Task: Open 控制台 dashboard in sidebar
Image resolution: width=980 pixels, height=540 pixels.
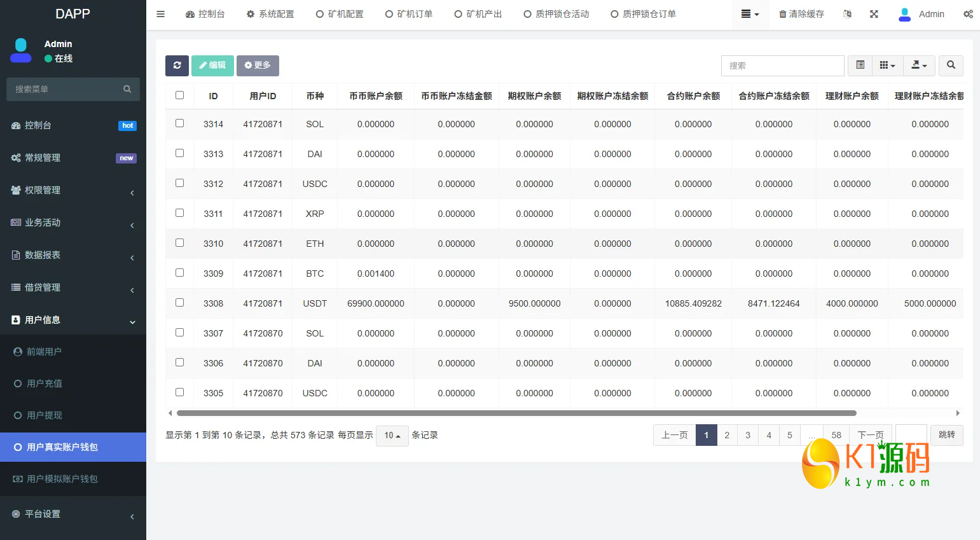Action: pyautogui.click(x=73, y=125)
